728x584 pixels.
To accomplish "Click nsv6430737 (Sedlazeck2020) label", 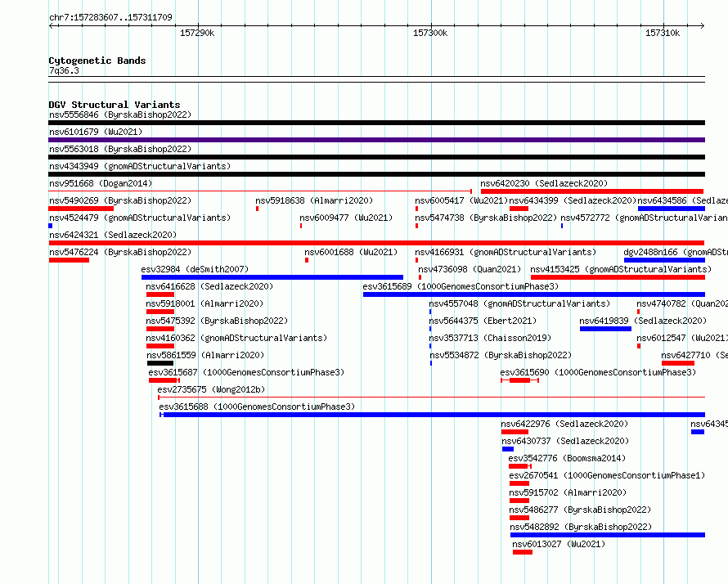I will [565, 441].
